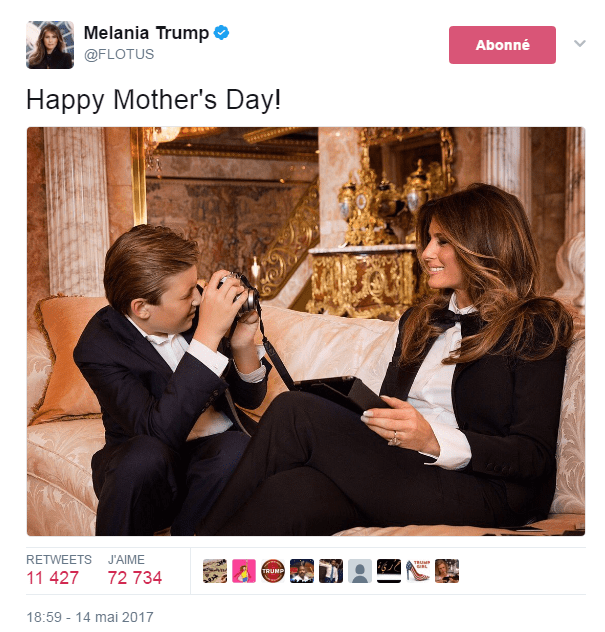Enlarge the Mother's Day tweet photo

305,331
